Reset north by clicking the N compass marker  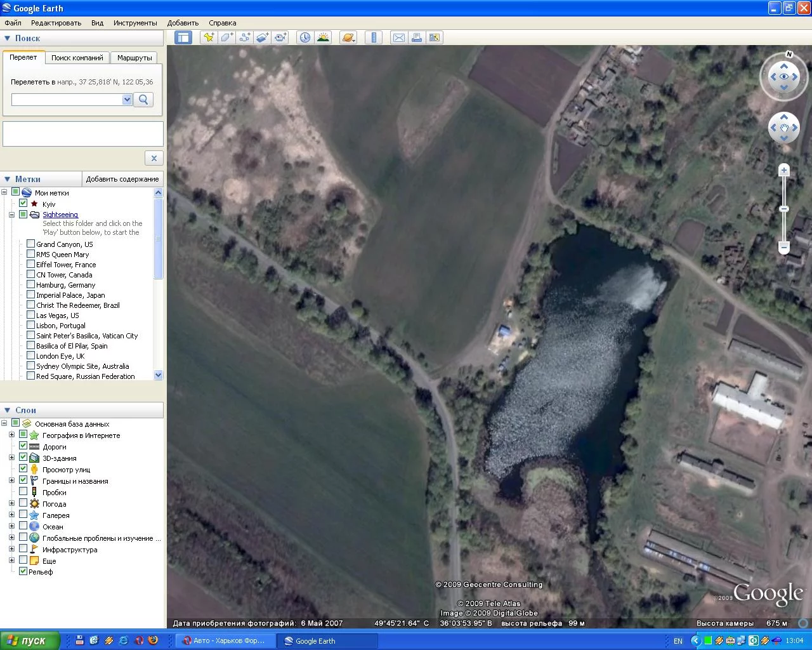(x=789, y=54)
